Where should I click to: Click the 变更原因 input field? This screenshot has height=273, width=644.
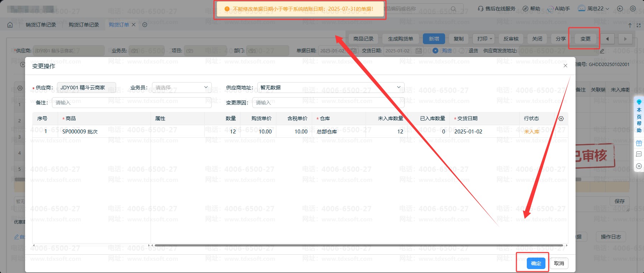pyautogui.click(x=328, y=103)
